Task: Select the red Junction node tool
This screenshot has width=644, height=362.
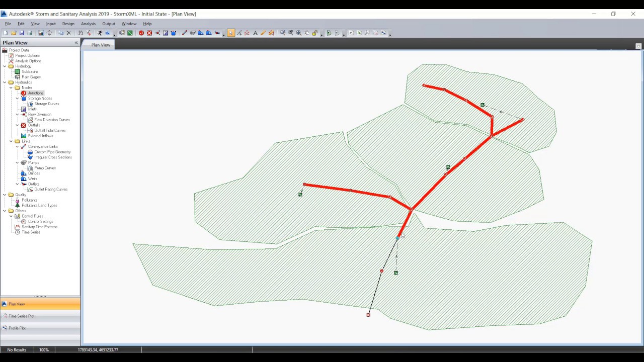Action: click(141, 33)
